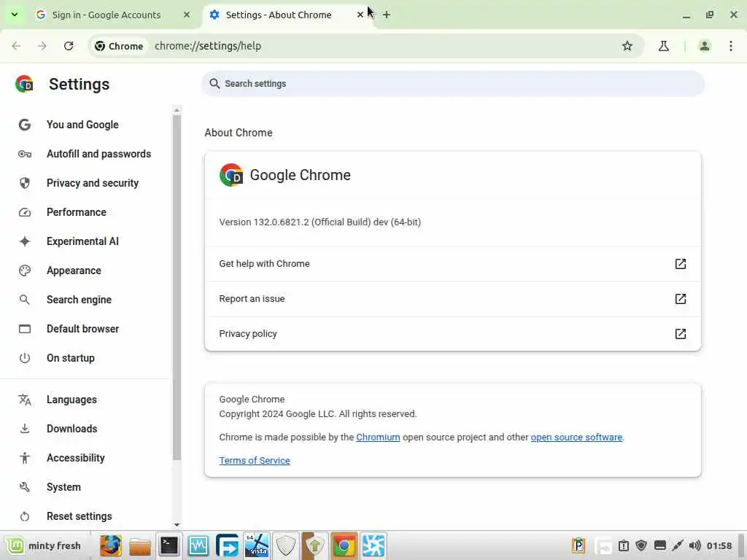
Task: Click sidebar scrollbar up arrow
Action: [x=177, y=111]
